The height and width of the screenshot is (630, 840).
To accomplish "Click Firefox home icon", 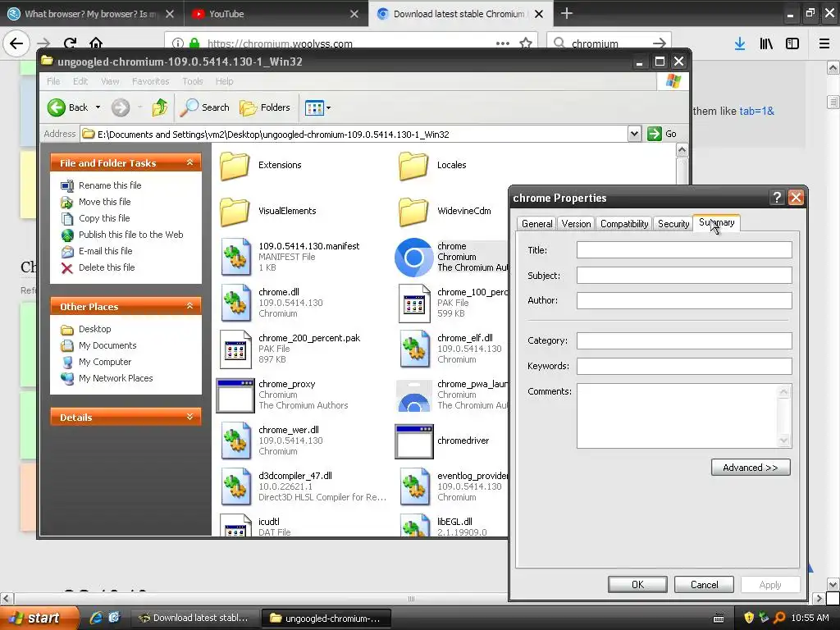I will pos(96,43).
